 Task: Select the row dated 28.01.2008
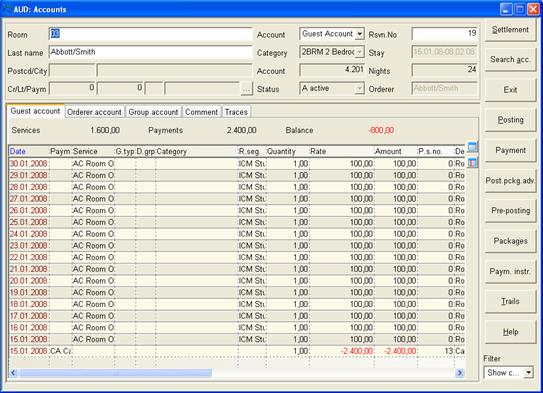(237, 187)
